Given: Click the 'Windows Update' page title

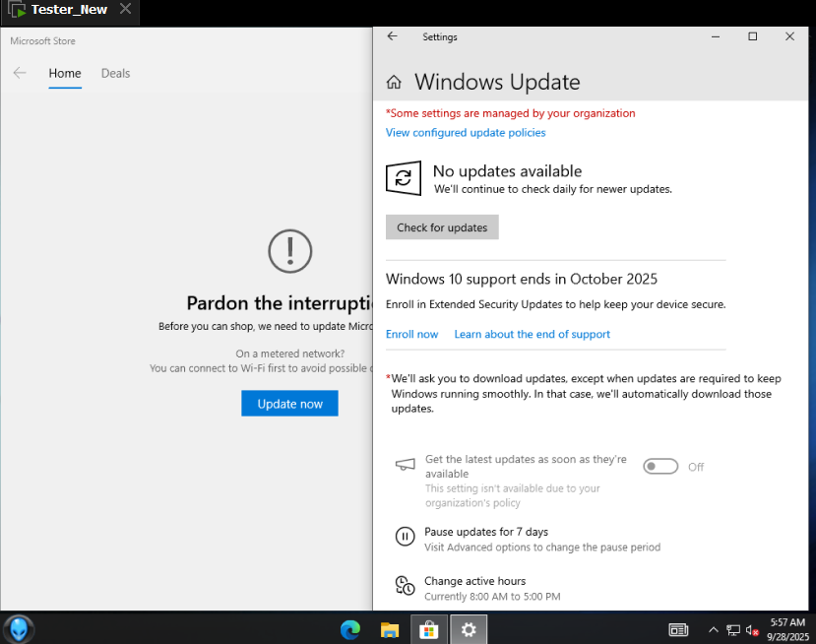Looking at the screenshot, I should pos(497,83).
